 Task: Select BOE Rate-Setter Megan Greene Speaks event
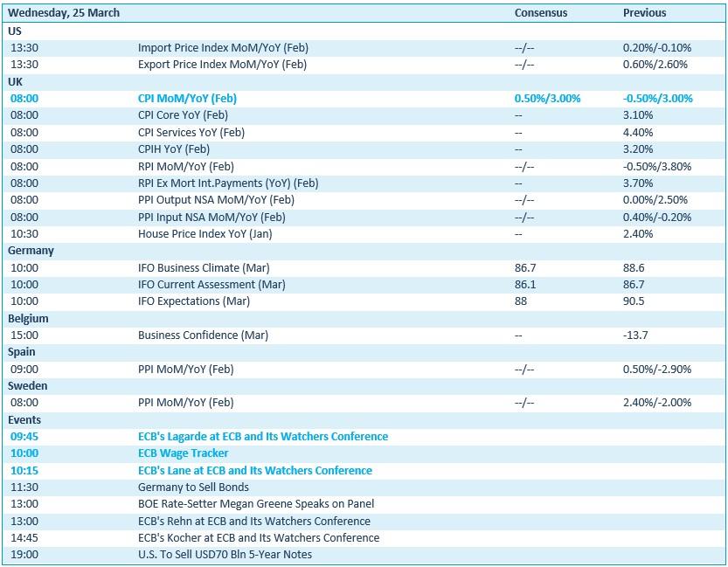point(255,504)
